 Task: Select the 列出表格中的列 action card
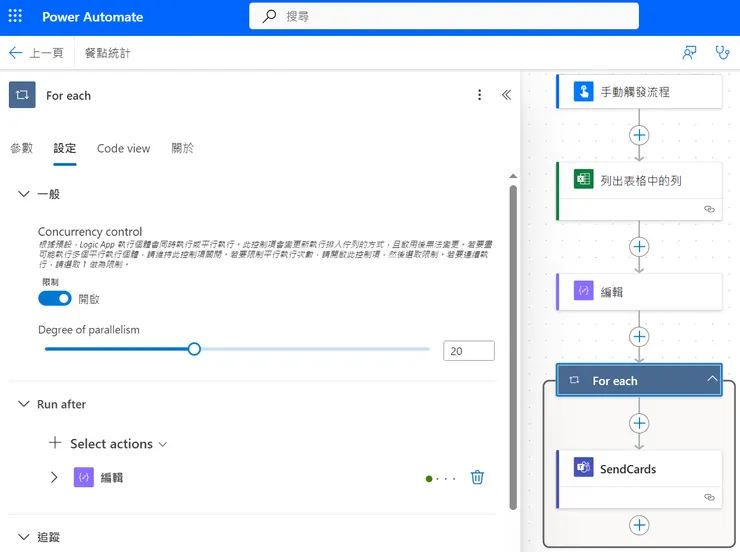pyautogui.click(x=639, y=191)
